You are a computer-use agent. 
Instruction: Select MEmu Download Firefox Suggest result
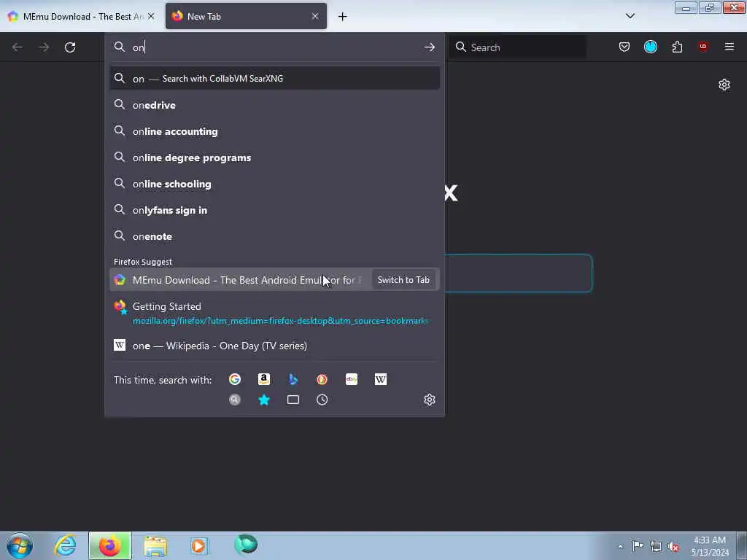pyautogui.click(x=240, y=280)
